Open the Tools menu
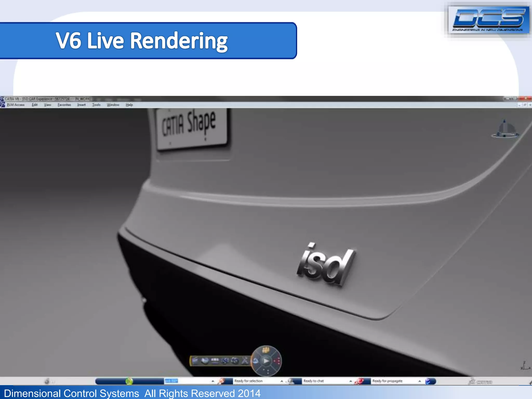The image size is (532, 399). pyautogui.click(x=96, y=105)
